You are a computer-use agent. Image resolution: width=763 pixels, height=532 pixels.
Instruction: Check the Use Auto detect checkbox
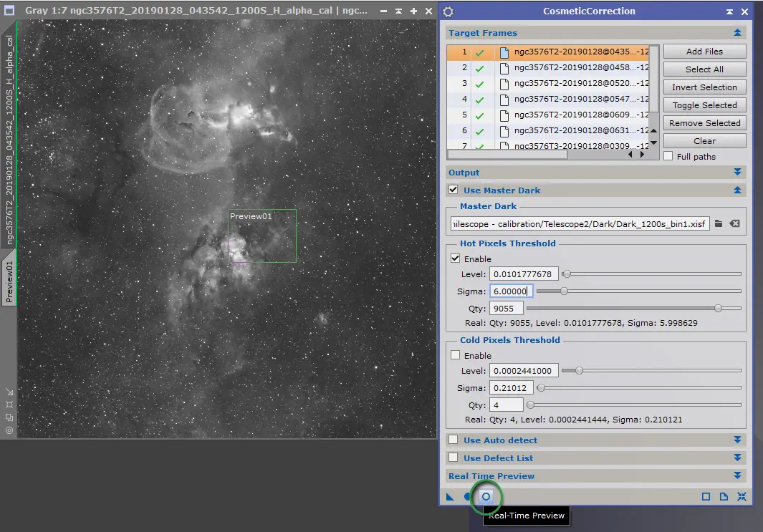pyautogui.click(x=454, y=440)
